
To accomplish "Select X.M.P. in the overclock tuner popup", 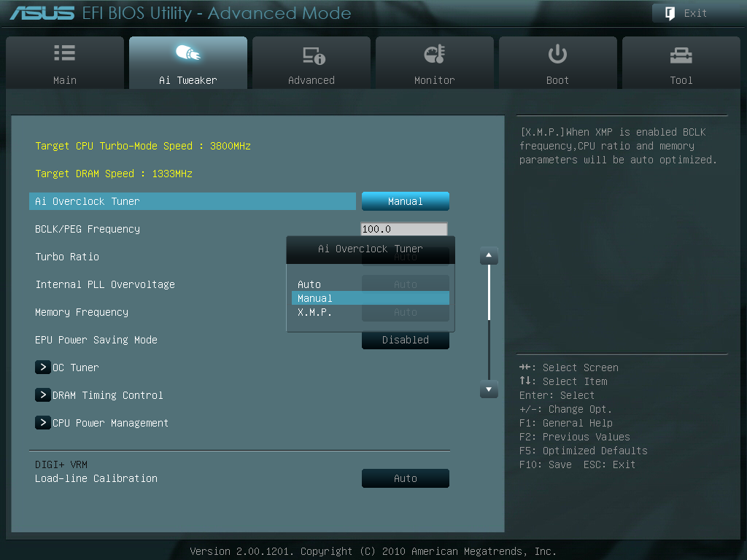I will (x=370, y=312).
